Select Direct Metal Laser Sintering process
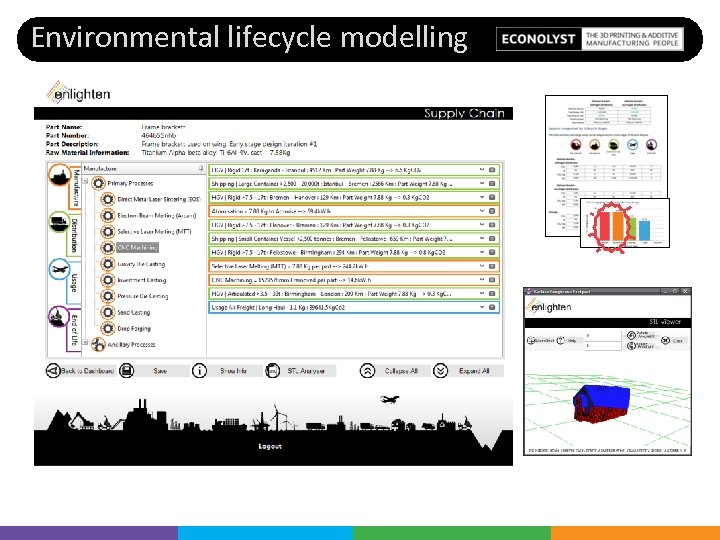720x540 pixels. click(151, 199)
